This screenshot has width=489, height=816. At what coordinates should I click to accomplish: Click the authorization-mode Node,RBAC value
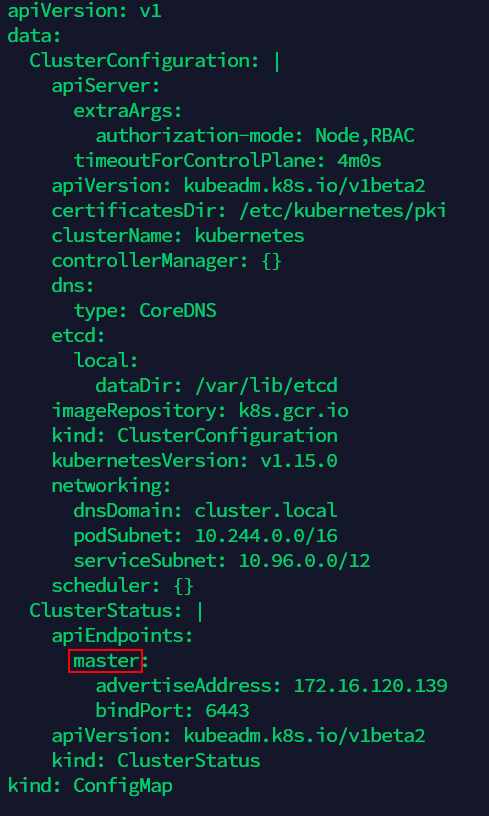click(x=365, y=136)
